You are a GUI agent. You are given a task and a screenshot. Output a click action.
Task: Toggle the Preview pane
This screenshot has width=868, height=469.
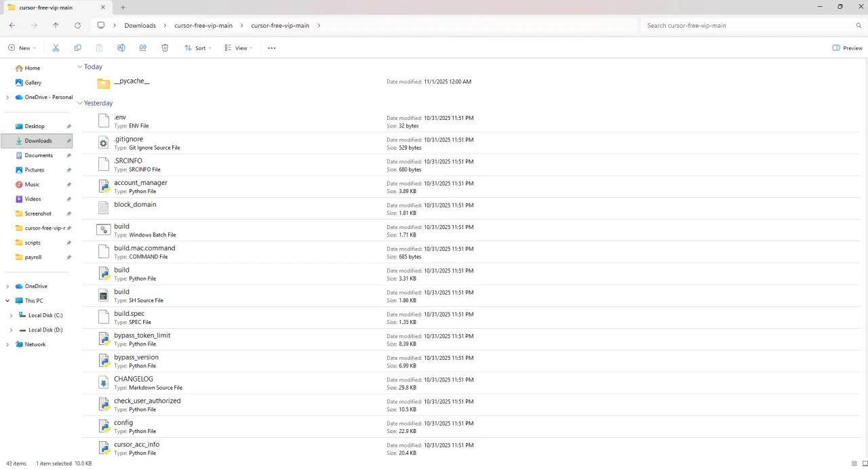pos(847,48)
